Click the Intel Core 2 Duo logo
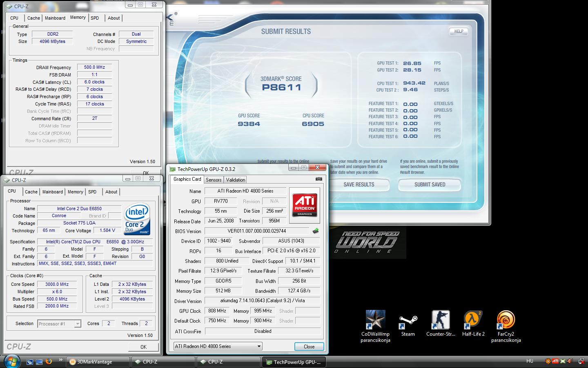 [137, 220]
